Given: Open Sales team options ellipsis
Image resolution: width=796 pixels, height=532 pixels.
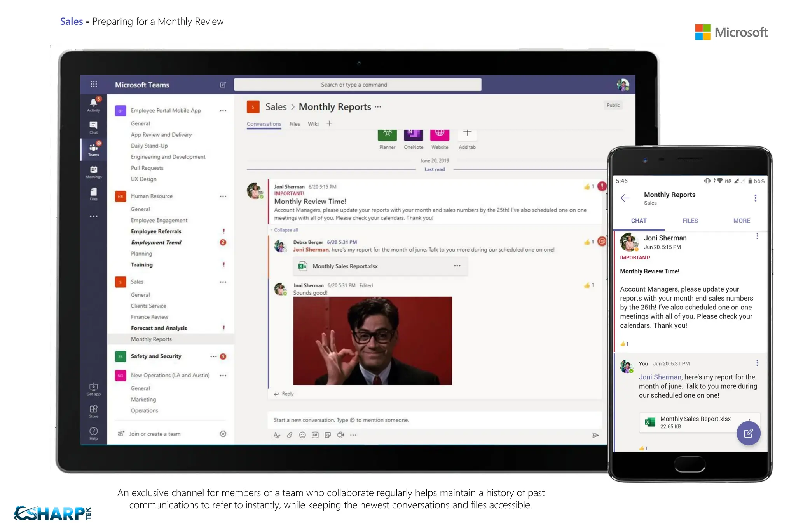Looking at the screenshot, I should [223, 282].
